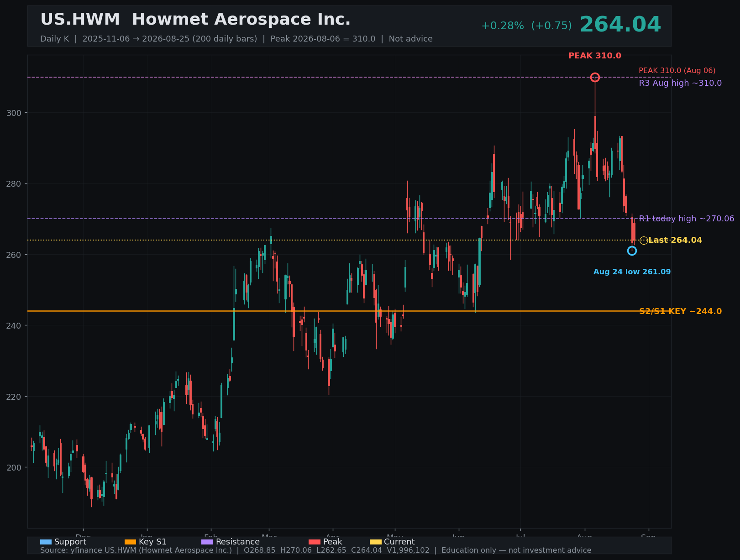The width and height of the screenshot is (740, 560).
Task: Click the blue Aug 24 low marker circle
Action: pos(632,251)
